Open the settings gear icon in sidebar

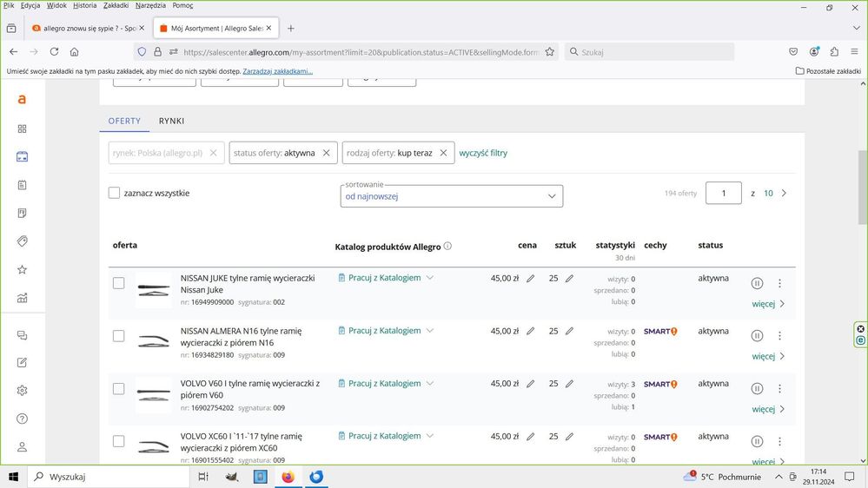tap(22, 391)
